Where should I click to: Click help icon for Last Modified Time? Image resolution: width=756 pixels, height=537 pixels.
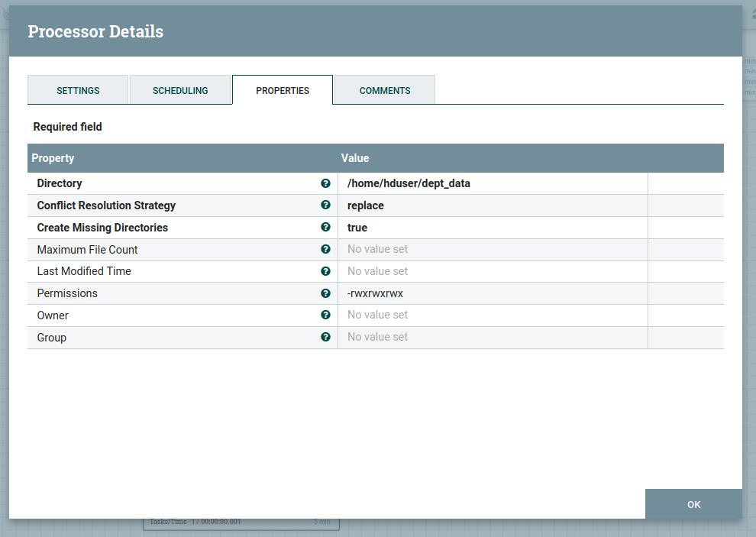coord(326,271)
